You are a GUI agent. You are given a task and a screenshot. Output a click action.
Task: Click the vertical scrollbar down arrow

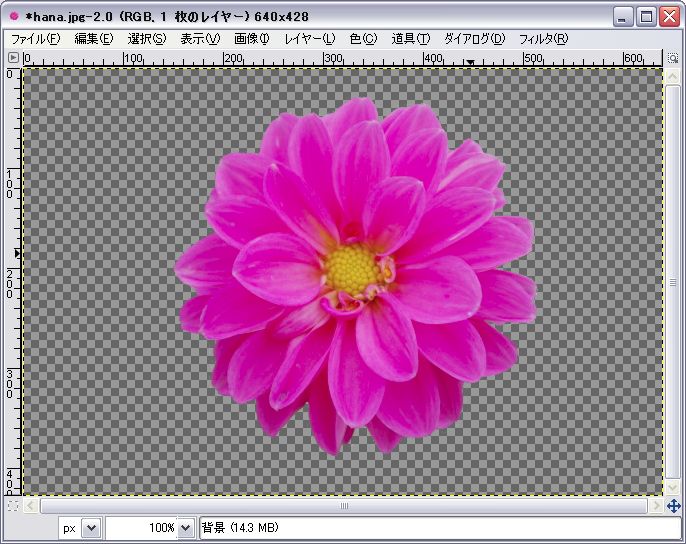(672, 486)
